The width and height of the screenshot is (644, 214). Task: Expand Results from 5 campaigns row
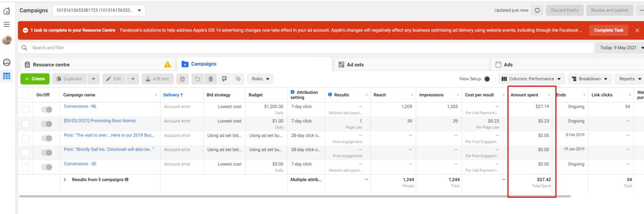65,180
